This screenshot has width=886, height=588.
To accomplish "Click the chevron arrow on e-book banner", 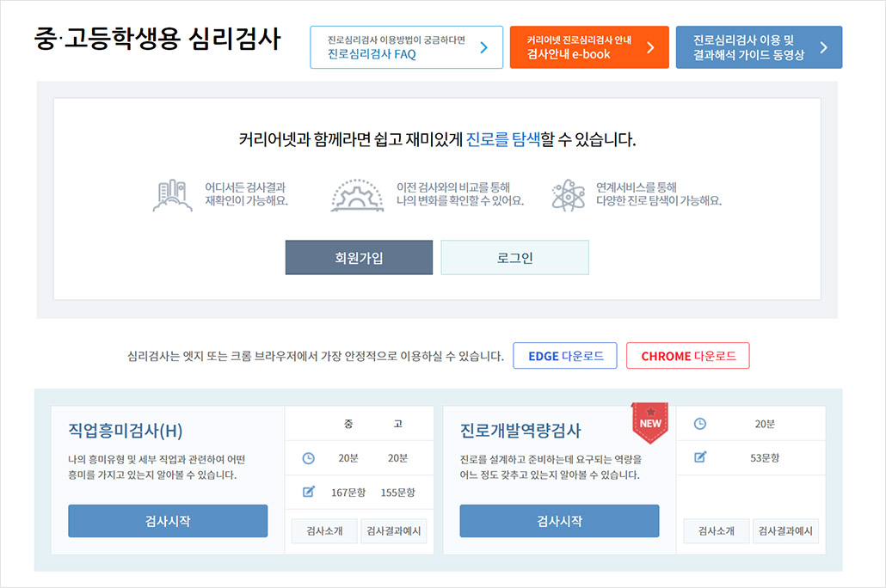I will 650,47.
